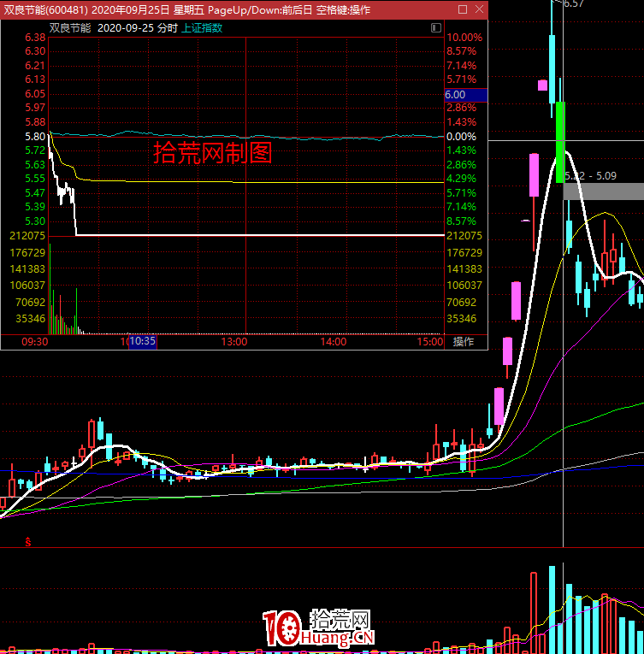Click the red S marker below the K-line chart
Screen dimensions: 644x654
pos(28,542)
